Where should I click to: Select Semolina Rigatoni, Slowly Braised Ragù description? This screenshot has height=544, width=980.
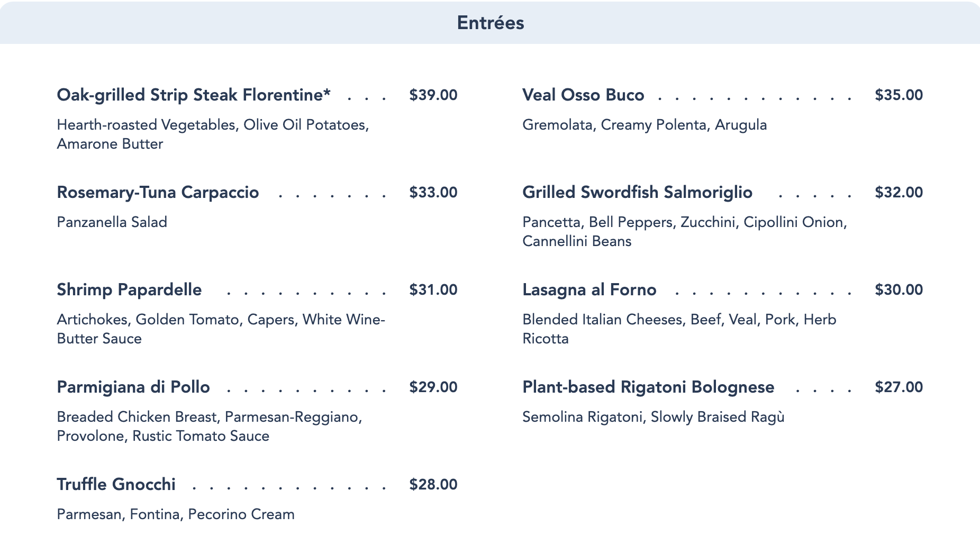(x=653, y=417)
